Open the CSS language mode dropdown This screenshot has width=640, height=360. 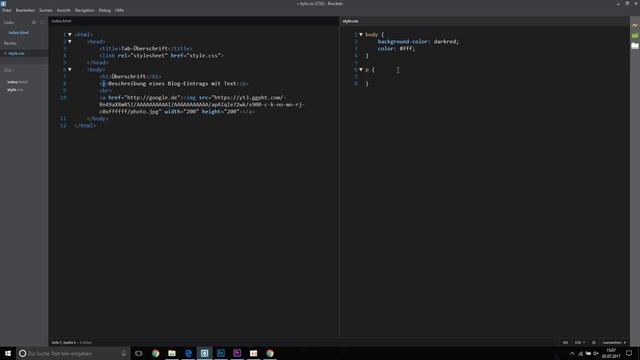[x=580, y=342]
